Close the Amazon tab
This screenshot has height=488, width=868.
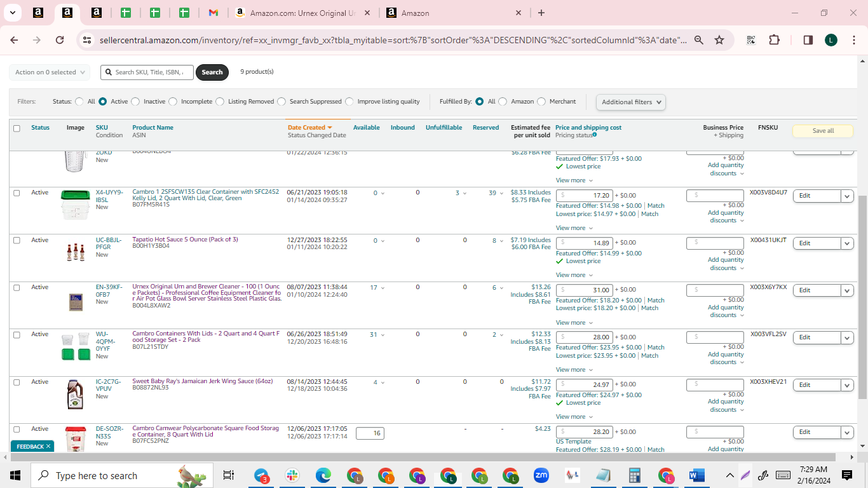pyautogui.click(x=519, y=13)
